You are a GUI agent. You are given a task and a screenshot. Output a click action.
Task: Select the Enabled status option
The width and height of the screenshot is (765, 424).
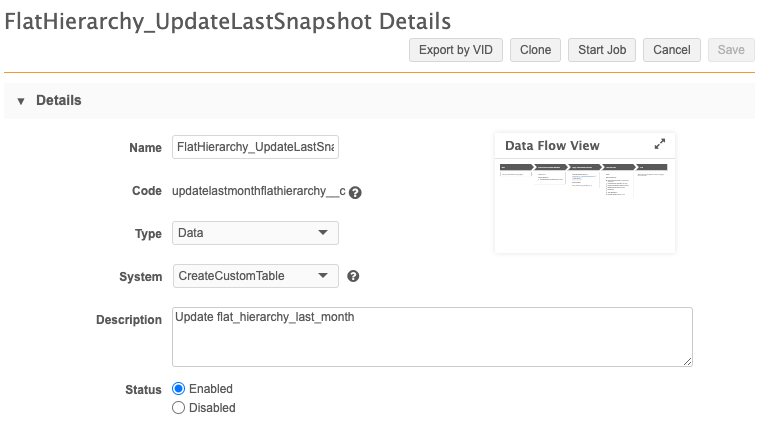click(179, 389)
